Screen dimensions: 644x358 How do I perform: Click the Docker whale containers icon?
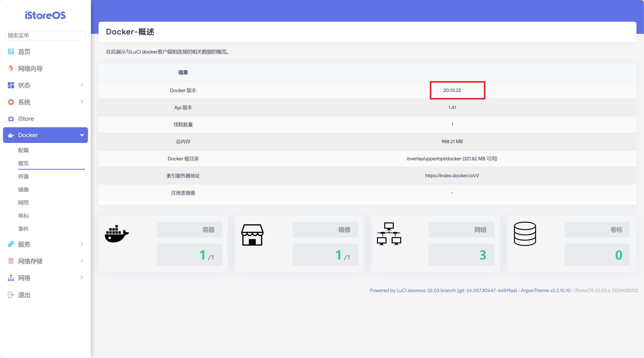click(116, 234)
